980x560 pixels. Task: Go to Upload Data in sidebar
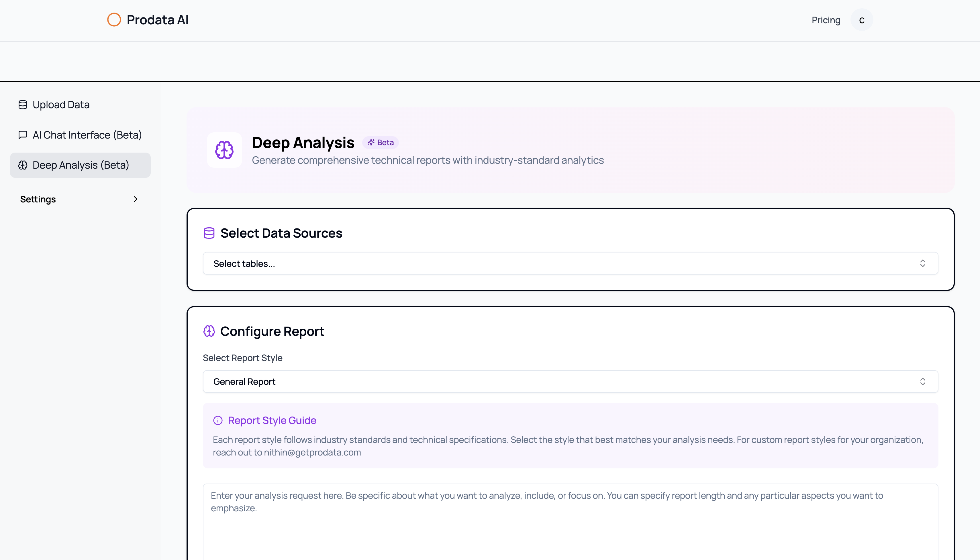[80, 104]
